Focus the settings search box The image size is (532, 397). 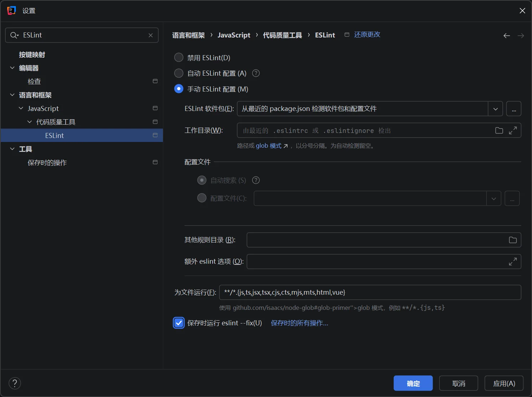(82, 35)
